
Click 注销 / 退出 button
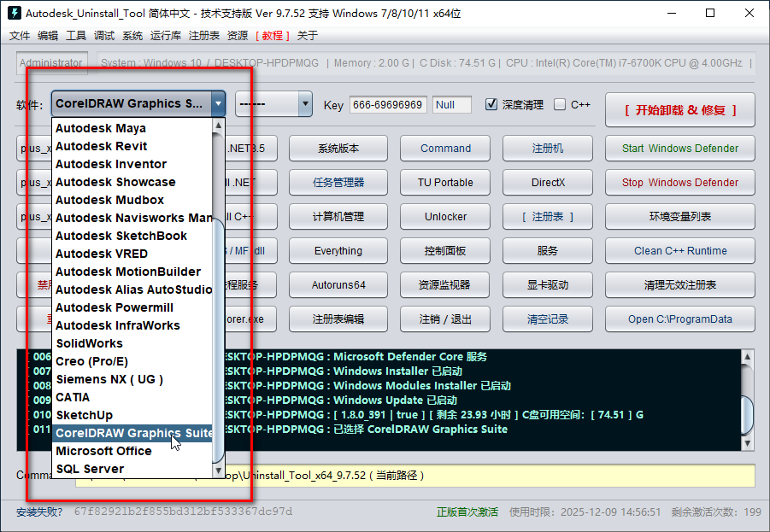tap(445, 319)
